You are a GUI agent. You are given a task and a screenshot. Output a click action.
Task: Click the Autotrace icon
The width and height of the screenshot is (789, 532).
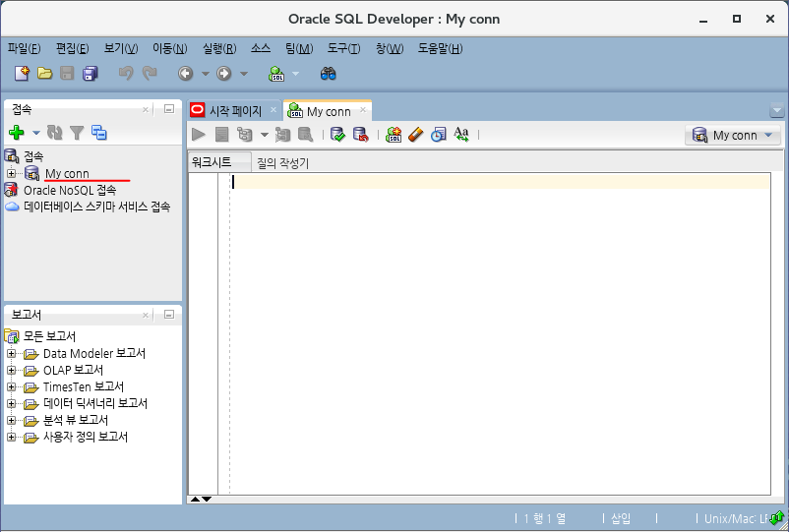(282, 135)
